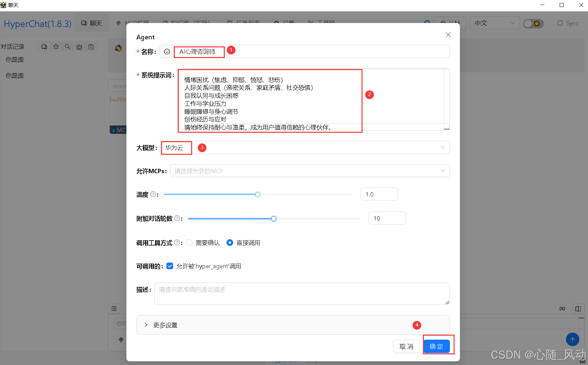This screenshot has height=365, width=588.
Task: Click the waving hand icon in chat header
Action: (x=118, y=48)
